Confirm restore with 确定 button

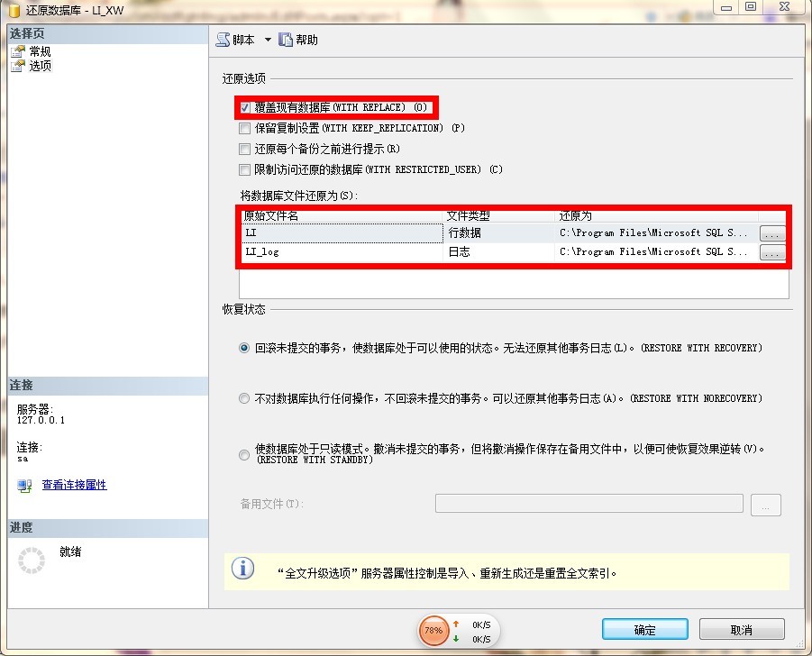(x=644, y=630)
